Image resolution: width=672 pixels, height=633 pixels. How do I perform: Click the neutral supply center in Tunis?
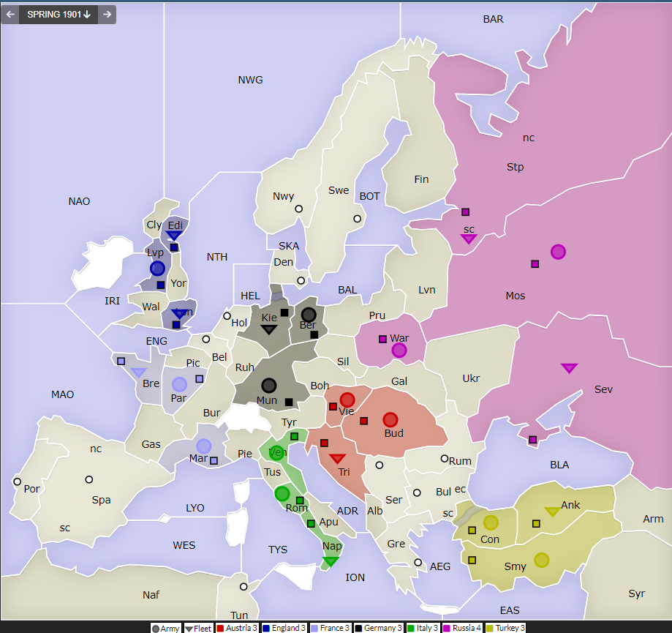243,587
